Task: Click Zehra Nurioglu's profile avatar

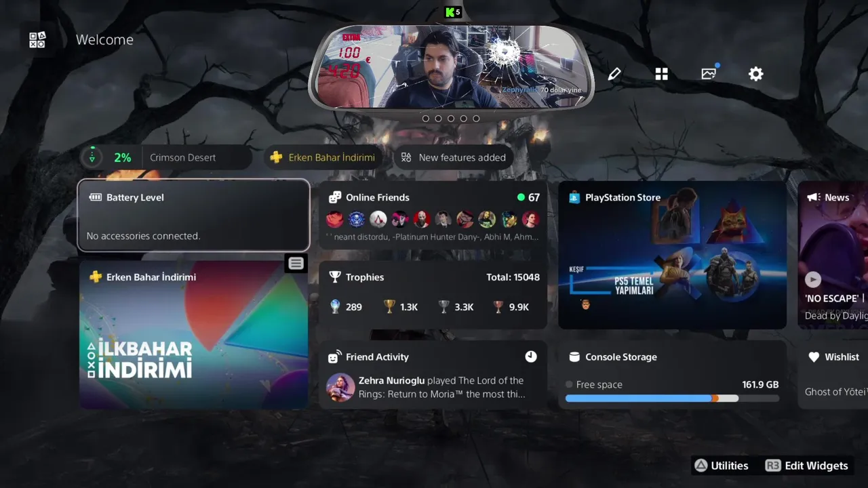Action: [x=340, y=387]
